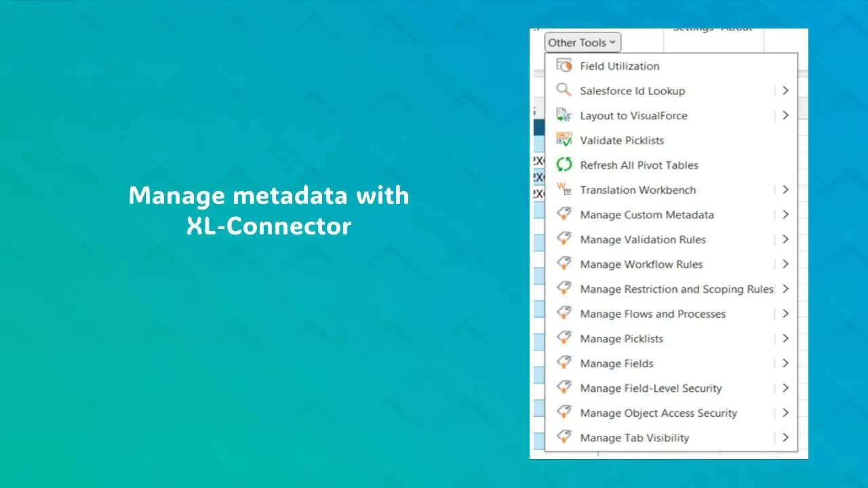This screenshot has width=868, height=488.
Task: Click the Field Utilization chart icon
Action: click(564, 66)
